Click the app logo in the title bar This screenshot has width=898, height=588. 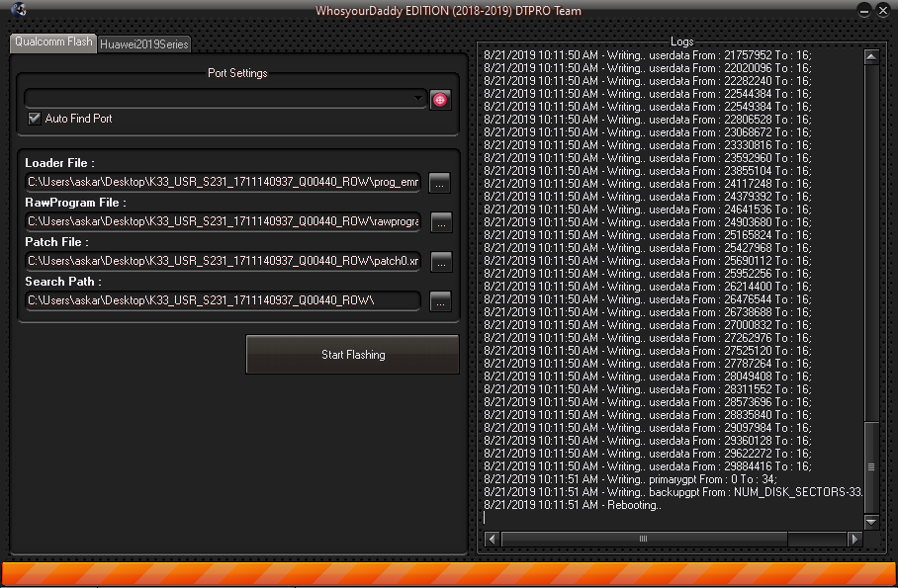coord(19,9)
